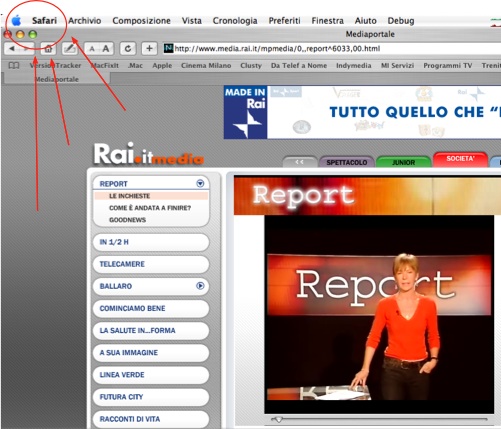Click the Report header banner image
Viewport: 501px width, 429px height.
click(x=367, y=196)
